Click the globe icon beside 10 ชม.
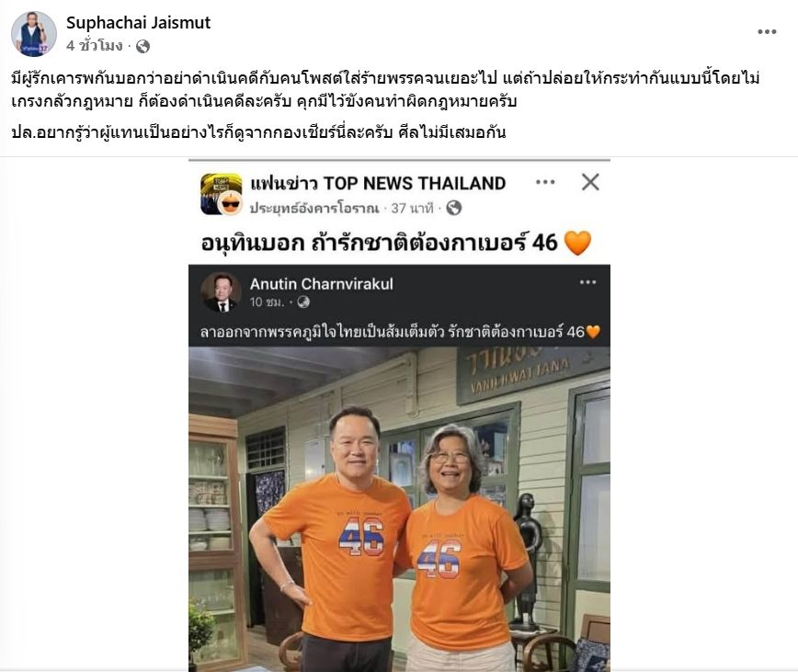 click(303, 302)
